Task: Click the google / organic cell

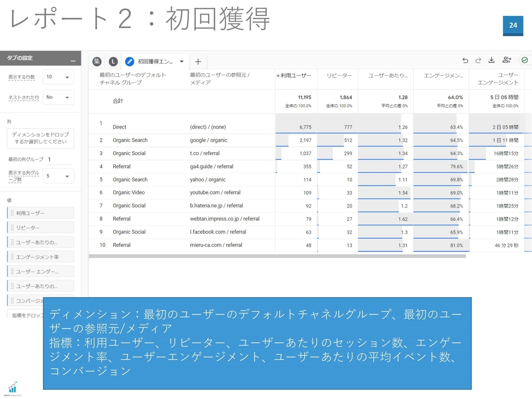Action: pyautogui.click(x=208, y=140)
